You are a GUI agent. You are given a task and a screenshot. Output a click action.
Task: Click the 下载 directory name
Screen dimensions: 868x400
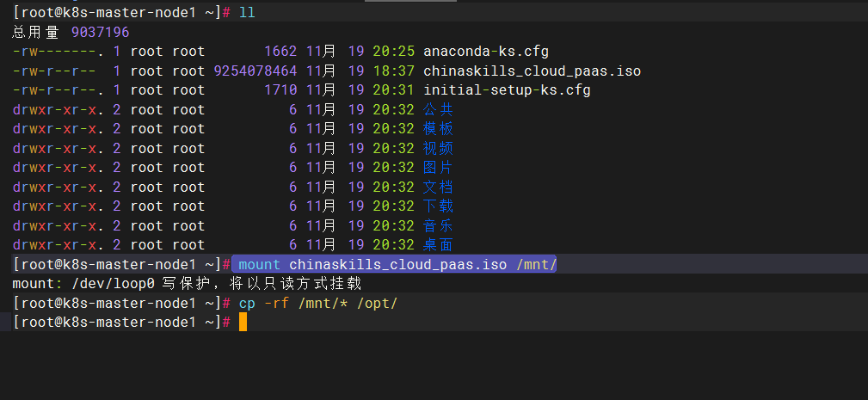pyautogui.click(x=438, y=206)
